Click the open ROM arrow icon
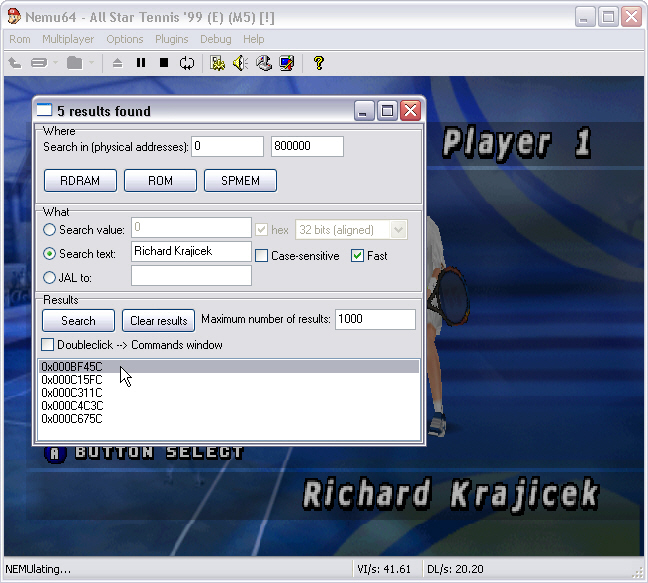Screen dimensions: 648x583 pos(15,63)
